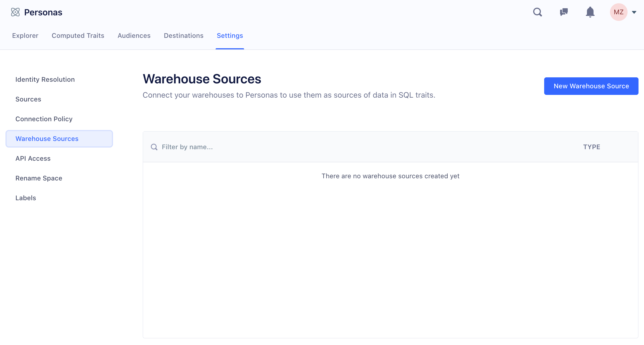644x345 pixels.
Task: Click the filter search magnifier icon
Action: click(154, 147)
